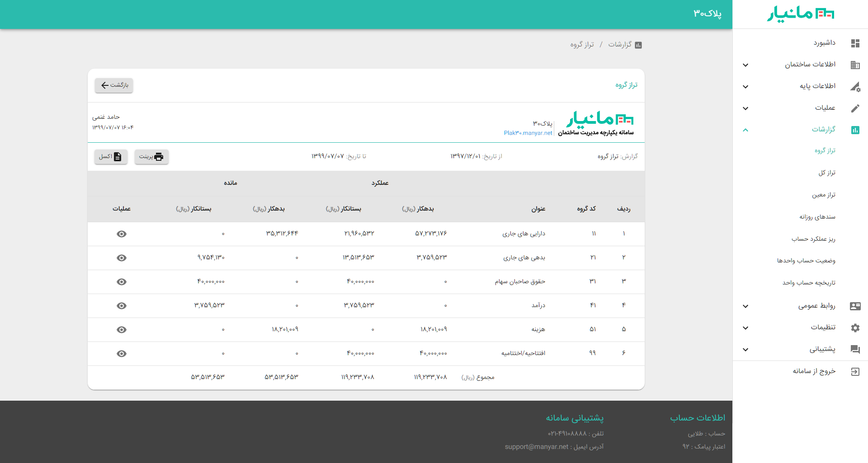Viewport: 868px width, 463px height.
Task: Click the تلفن ۰۲۱-۴۹۱۰۸۸۸۸ in the footer
Action: point(576,434)
